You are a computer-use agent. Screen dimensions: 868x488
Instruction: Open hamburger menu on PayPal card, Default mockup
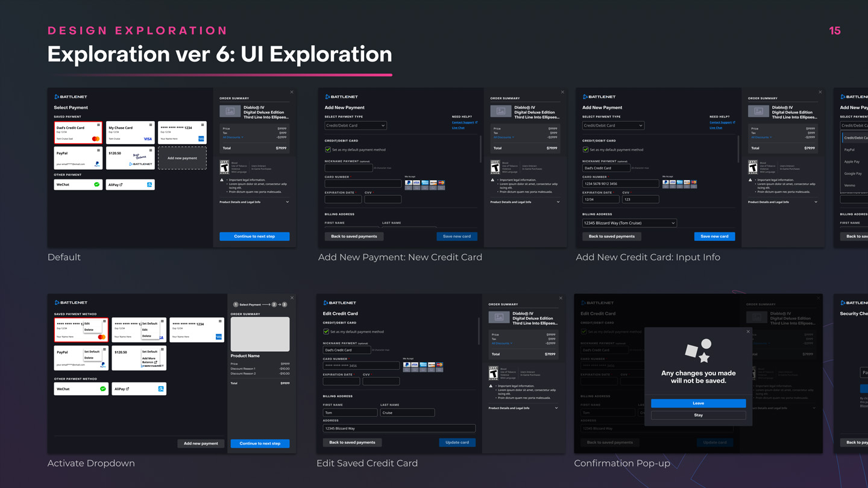pos(99,151)
